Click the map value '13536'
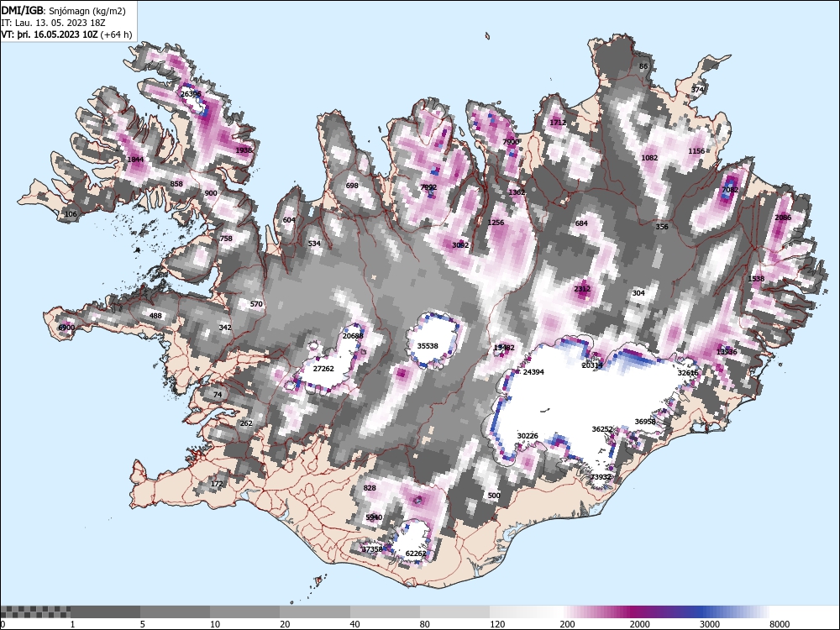 pyautogui.click(x=726, y=352)
